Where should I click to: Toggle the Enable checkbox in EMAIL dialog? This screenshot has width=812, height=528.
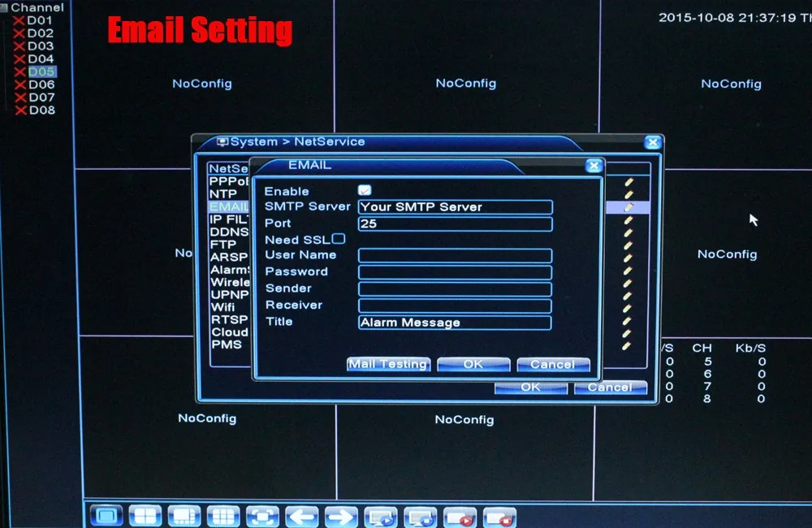pyautogui.click(x=365, y=190)
